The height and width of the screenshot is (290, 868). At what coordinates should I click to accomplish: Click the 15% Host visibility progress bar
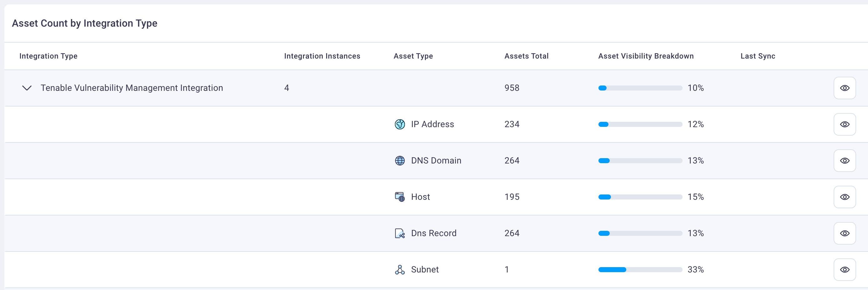pyautogui.click(x=640, y=197)
